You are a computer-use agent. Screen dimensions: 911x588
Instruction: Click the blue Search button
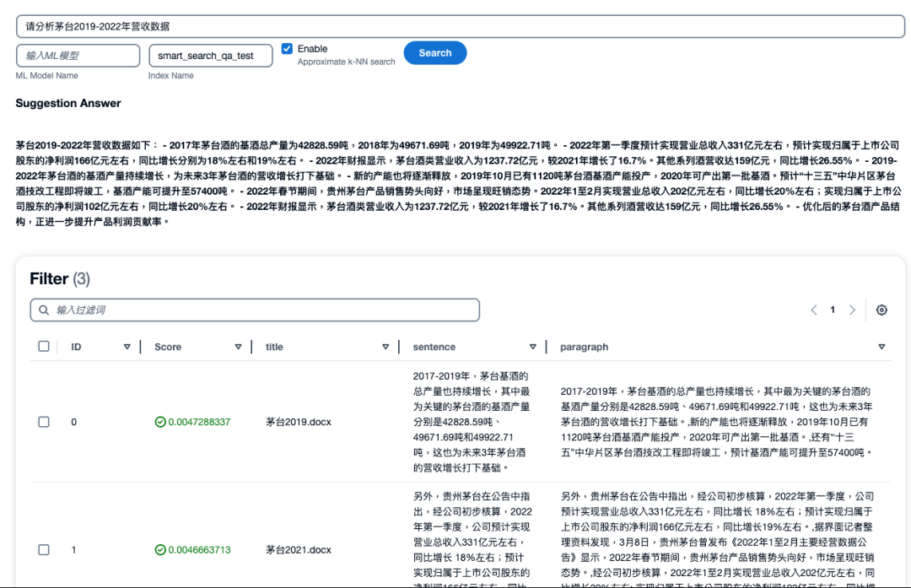pyautogui.click(x=435, y=53)
